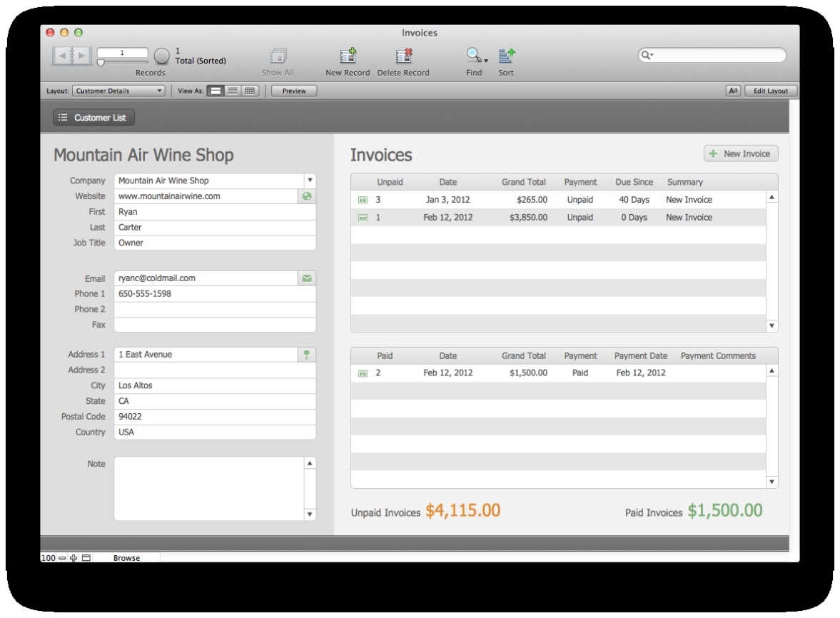The height and width of the screenshot is (618, 840).
Task: Open the Customer List button
Action: pyautogui.click(x=93, y=118)
